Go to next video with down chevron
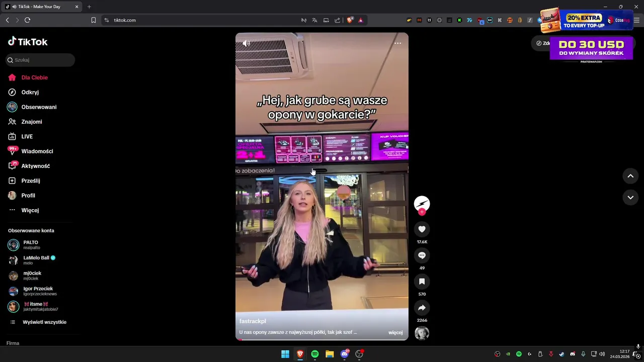This screenshot has width=644, height=362. pos(630,198)
